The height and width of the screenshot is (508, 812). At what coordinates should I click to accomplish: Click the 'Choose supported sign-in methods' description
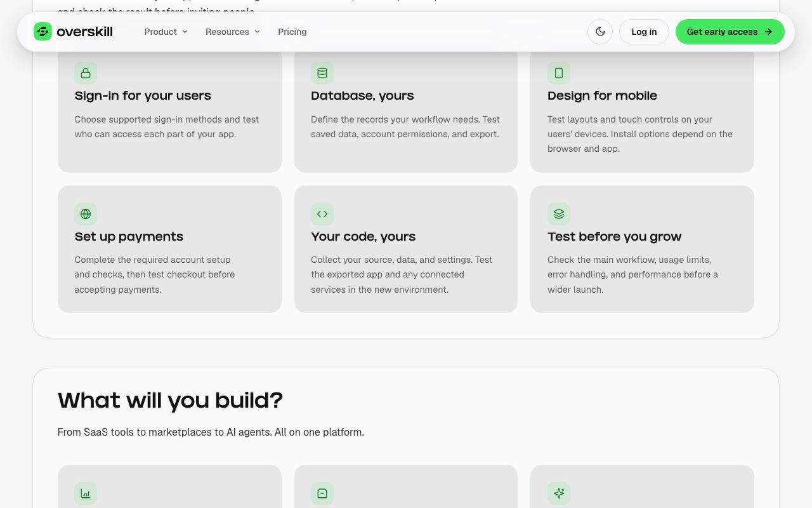pyautogui.click(x=167, y=127)
